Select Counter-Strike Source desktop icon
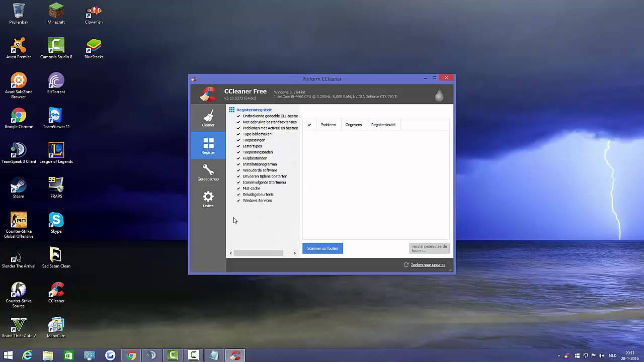The image size is (644, 362). 19,294
